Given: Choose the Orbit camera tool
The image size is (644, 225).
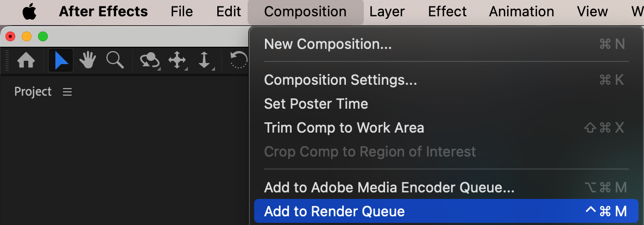Looking at the screenshot, I should point(149,60).
